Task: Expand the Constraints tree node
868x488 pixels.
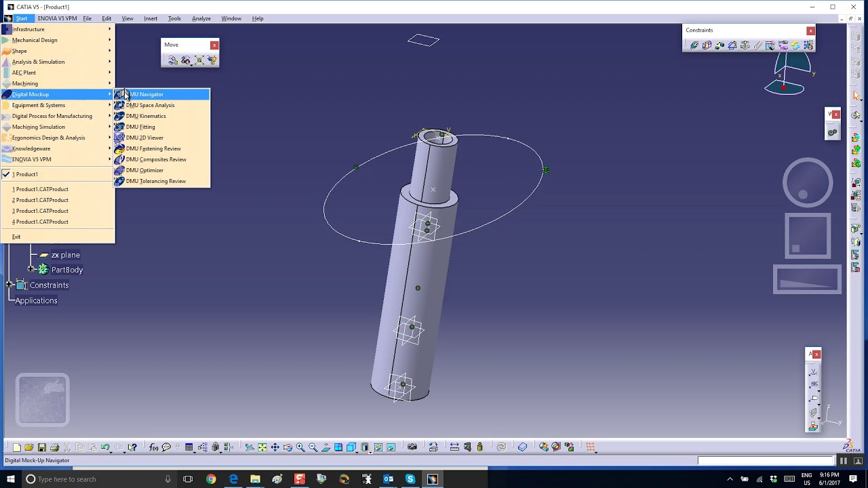Action: pos(9,285)
